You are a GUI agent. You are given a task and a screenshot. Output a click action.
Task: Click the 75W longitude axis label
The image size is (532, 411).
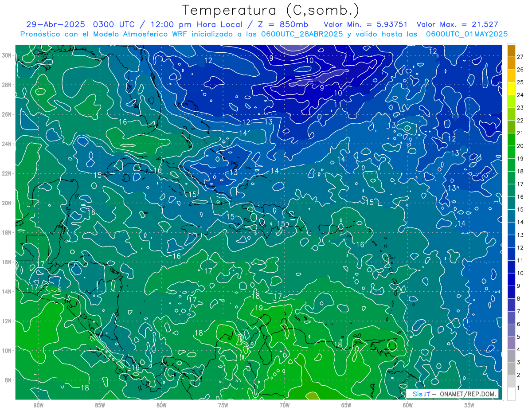(x=223, y=405)
